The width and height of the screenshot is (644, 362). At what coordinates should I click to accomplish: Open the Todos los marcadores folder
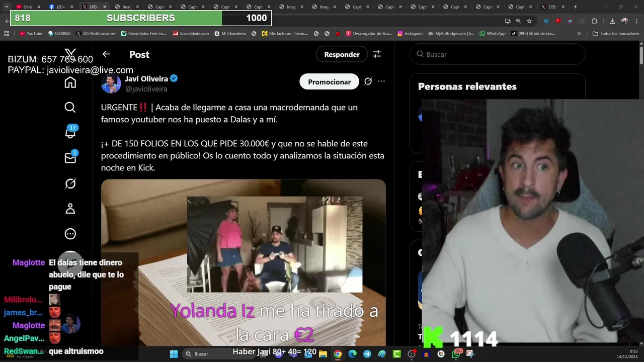pyautogui.click(x=616, y=33)
